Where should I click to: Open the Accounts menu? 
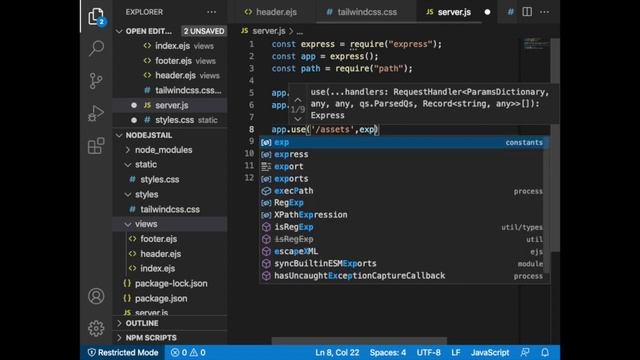point(96,296)
